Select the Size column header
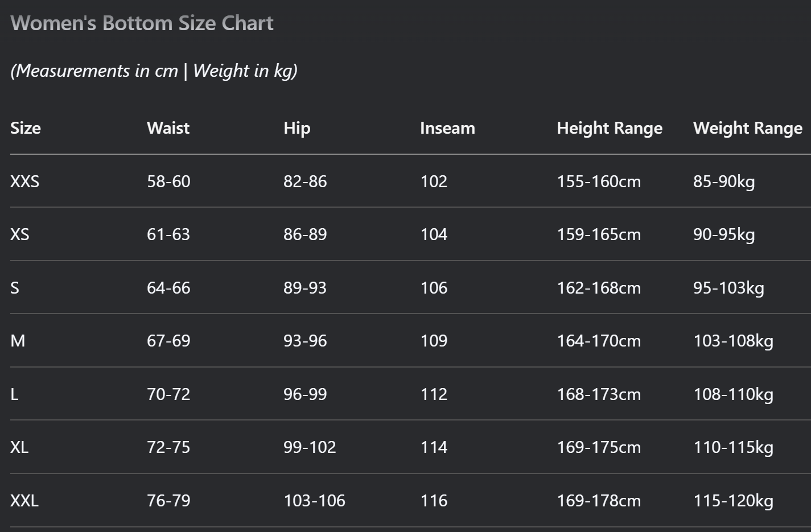 [x=26, y=128]
